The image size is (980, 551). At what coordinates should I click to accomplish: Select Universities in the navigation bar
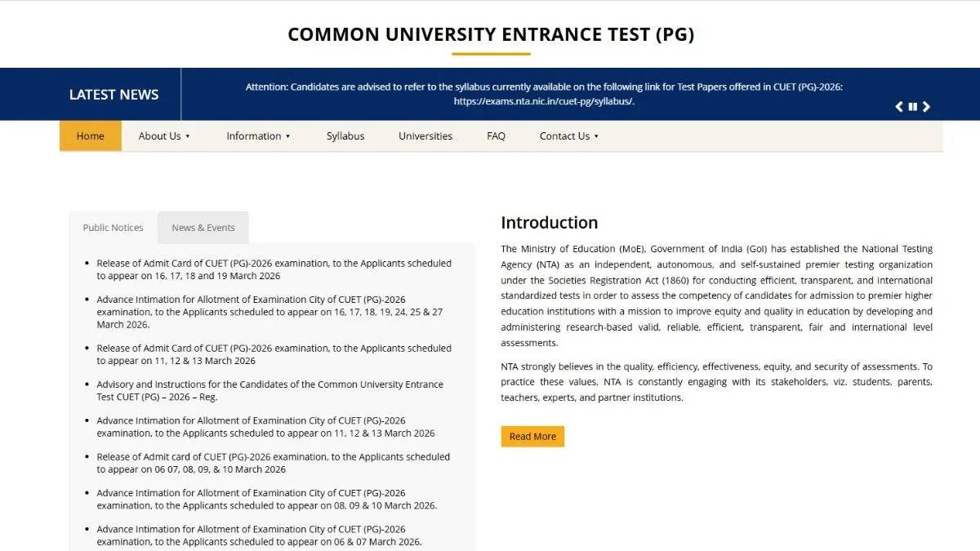tap(425, 136)
